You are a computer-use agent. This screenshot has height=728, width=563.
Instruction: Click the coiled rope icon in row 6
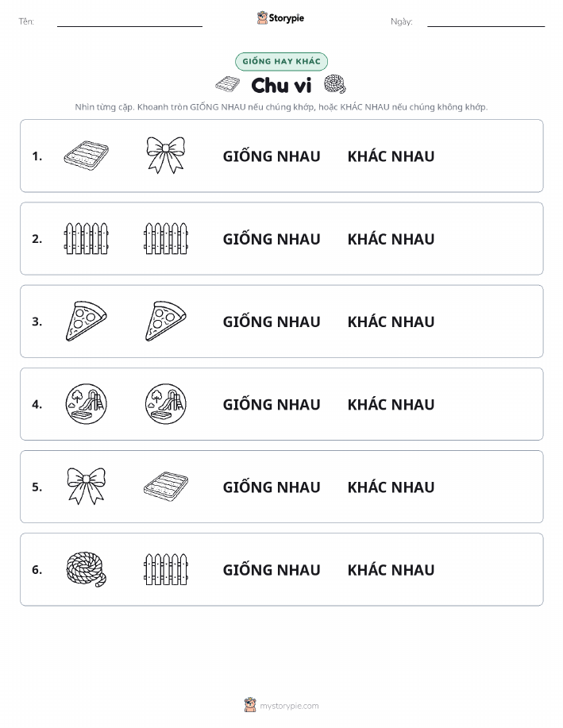pyautogui.click(x=87, y=569)
